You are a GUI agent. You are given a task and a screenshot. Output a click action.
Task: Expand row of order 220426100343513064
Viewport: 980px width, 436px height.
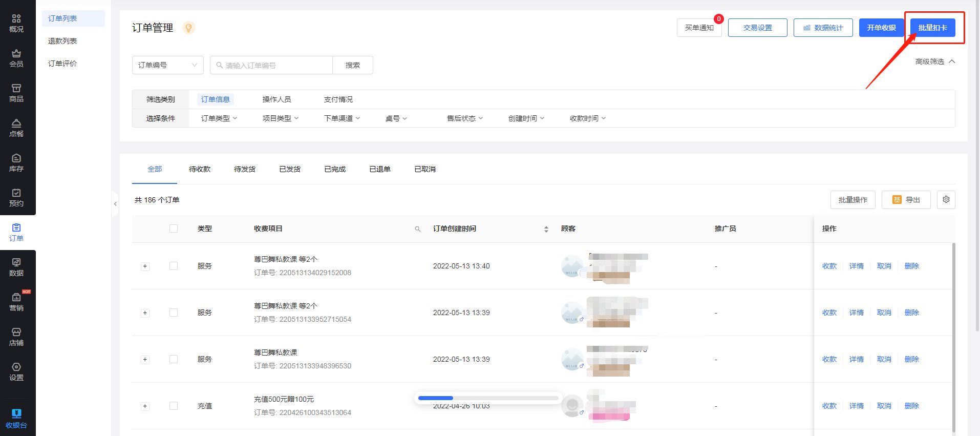(x=145, y=406)
